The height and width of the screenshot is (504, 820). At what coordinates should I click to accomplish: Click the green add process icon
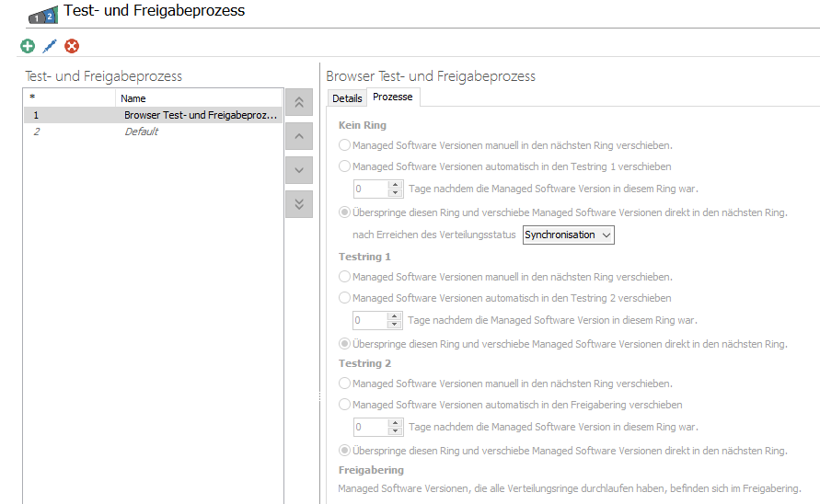28,46
